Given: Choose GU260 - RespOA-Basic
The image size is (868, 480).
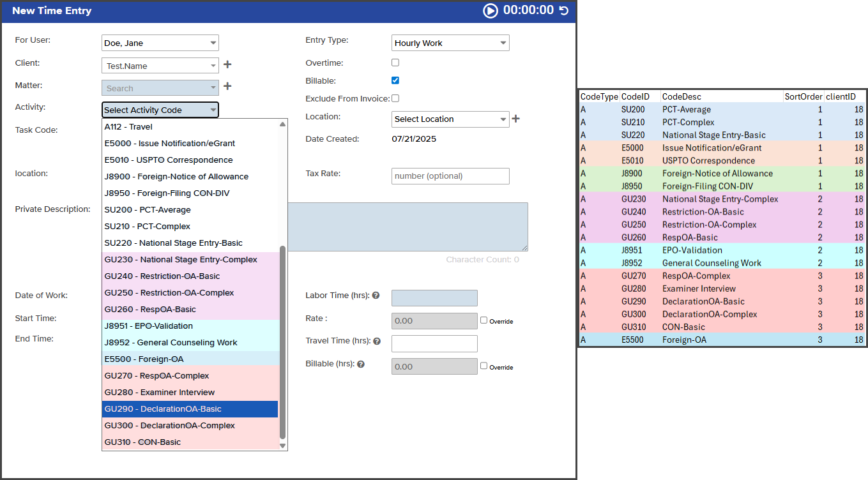Looking at the screenshot, I should (190, 310).
